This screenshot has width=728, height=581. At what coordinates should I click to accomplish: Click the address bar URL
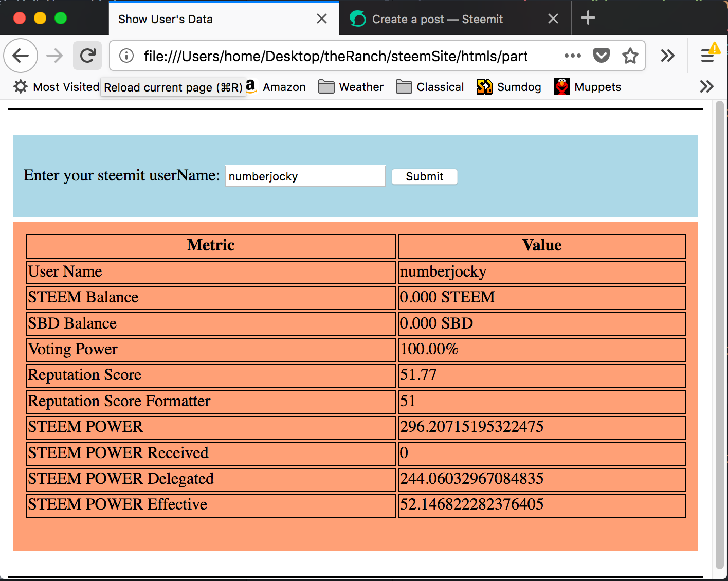coord(336,56)
